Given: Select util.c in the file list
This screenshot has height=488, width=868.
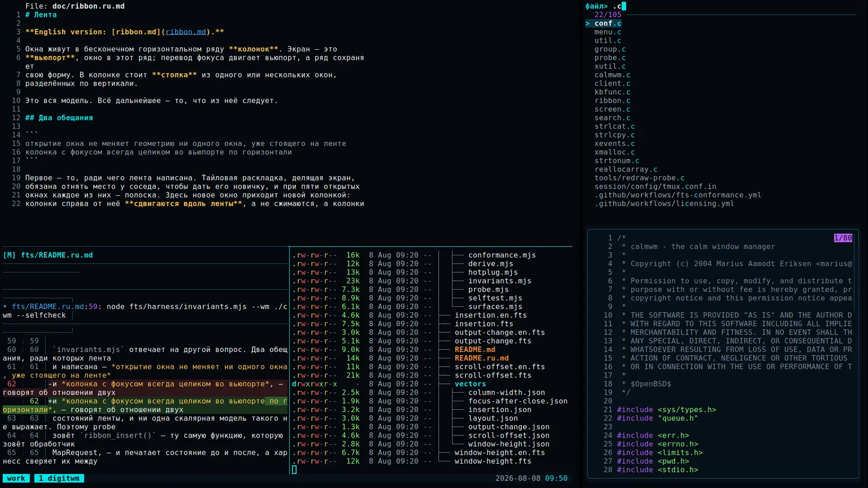Looking at the screenshot, I should (x=608, y=41).
